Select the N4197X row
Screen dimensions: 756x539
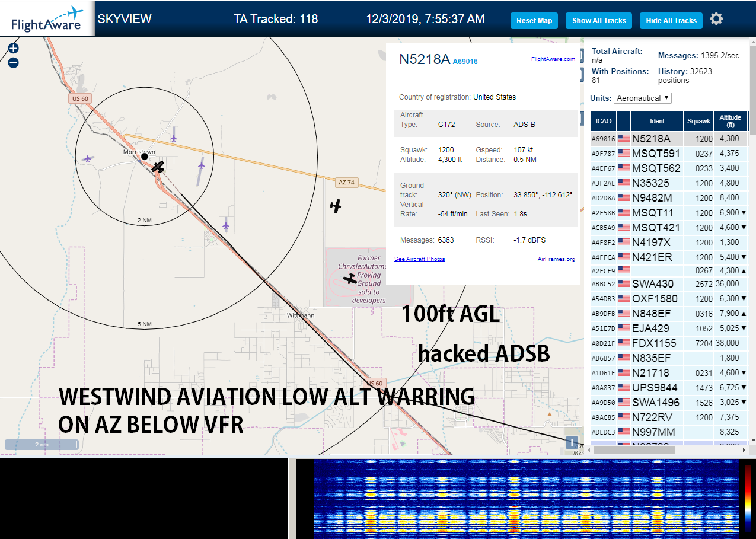coord(669,243)
